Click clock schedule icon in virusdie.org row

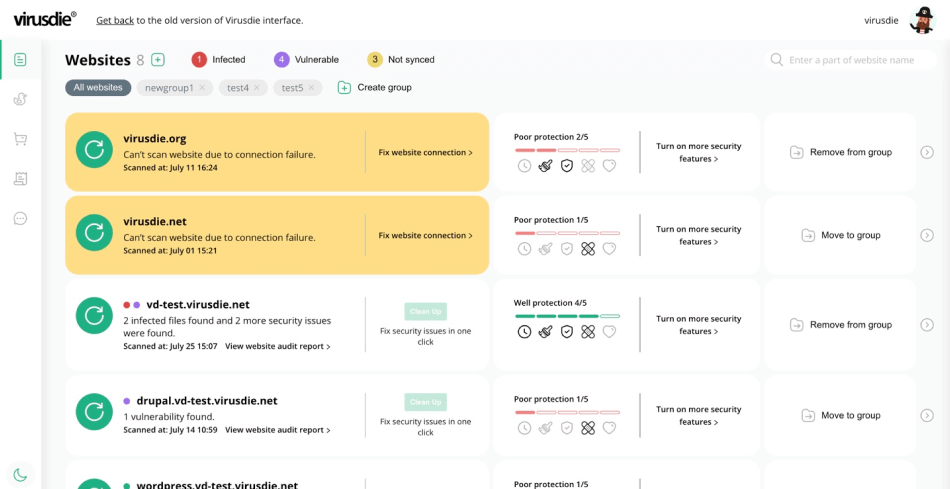point(524,166)
